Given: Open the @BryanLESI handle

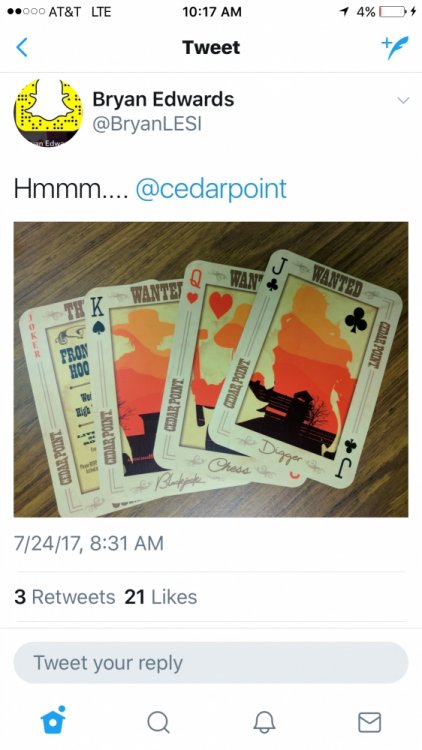Looking at the screenshot, I should point(147,124).
